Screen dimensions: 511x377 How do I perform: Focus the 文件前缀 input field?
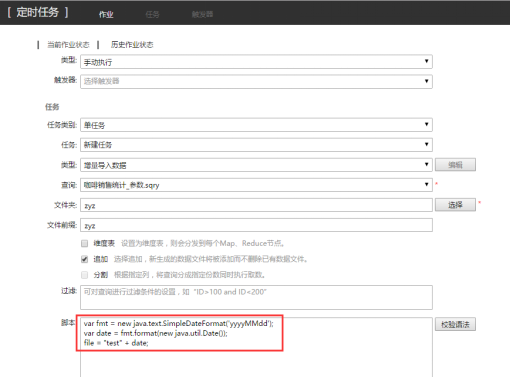(x=256, y=225)
